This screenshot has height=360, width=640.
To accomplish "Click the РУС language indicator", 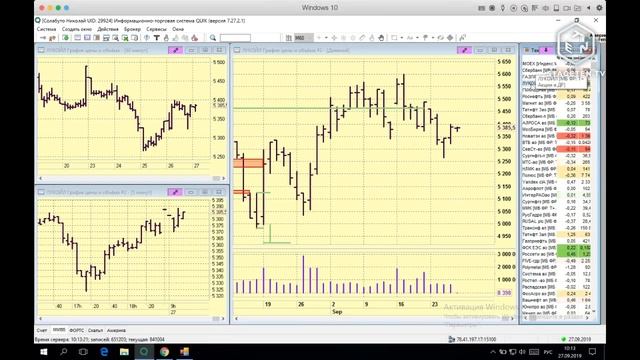I will click(548, 352).
